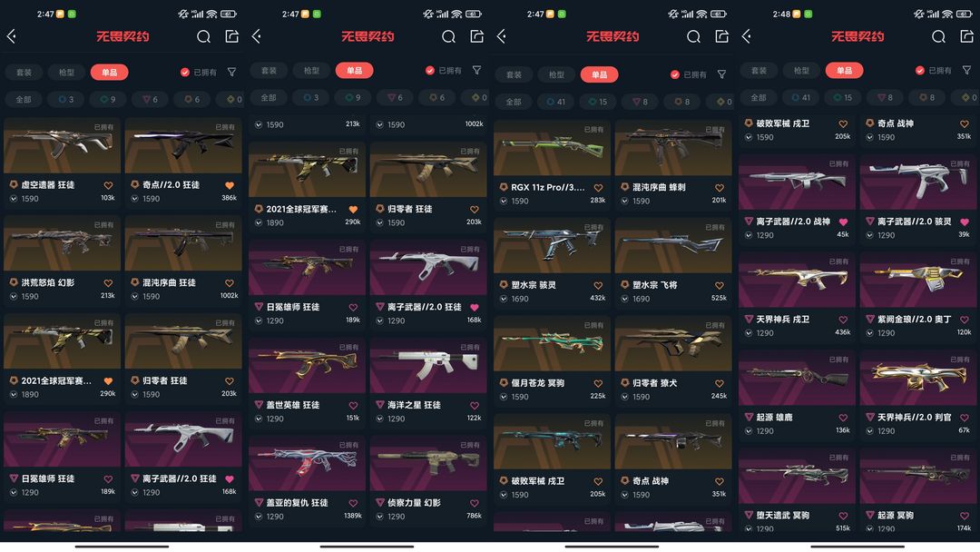980x552 pixels.
Task: Open the 海洋之星 狂徒 skin card
Action: pyautogui.click(x=428, y=382)
